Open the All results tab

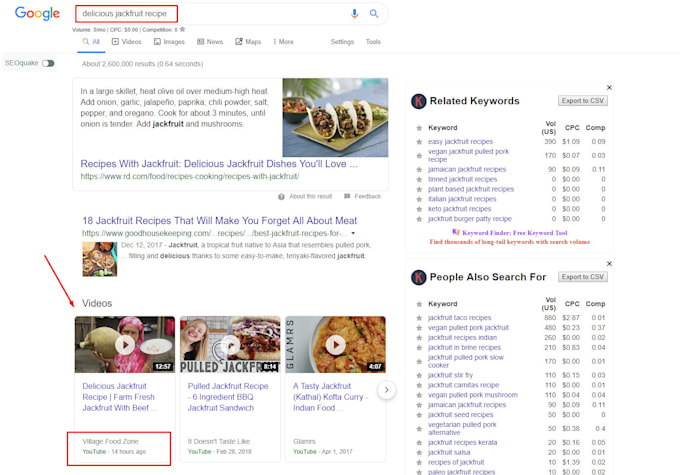tap(91, 42)
